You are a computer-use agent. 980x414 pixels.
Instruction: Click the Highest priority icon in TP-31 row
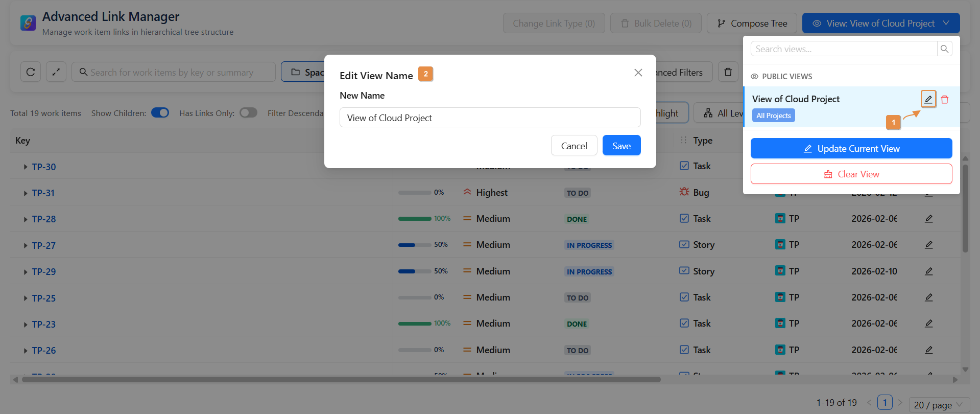(467, 192)
